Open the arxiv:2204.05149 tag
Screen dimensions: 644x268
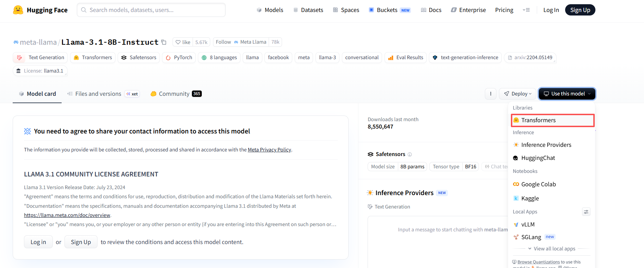point(530,57)
